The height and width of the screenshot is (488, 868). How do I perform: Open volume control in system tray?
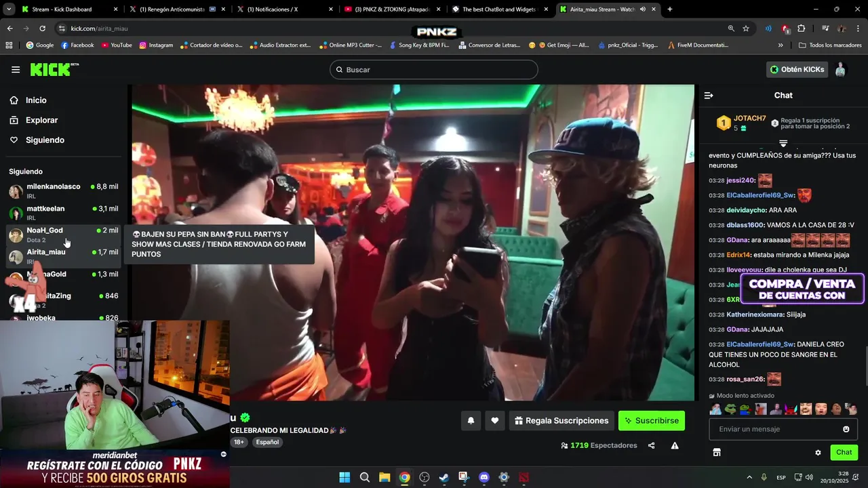point(809,477)
